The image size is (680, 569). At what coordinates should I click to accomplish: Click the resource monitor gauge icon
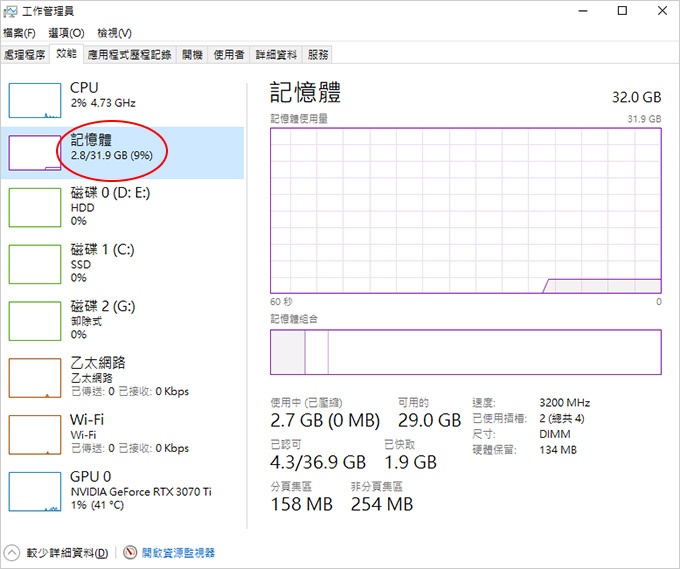point(130,553)
